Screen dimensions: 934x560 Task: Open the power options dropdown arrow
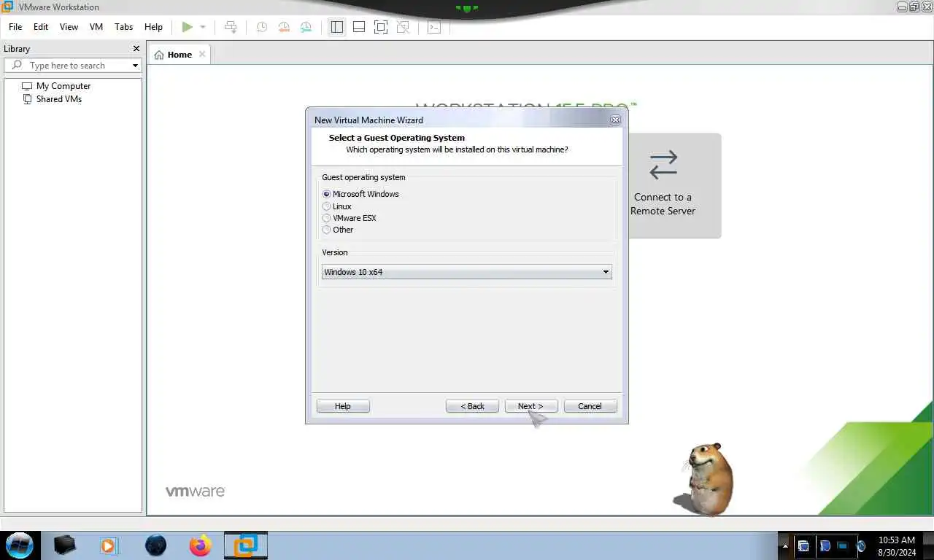203,27
